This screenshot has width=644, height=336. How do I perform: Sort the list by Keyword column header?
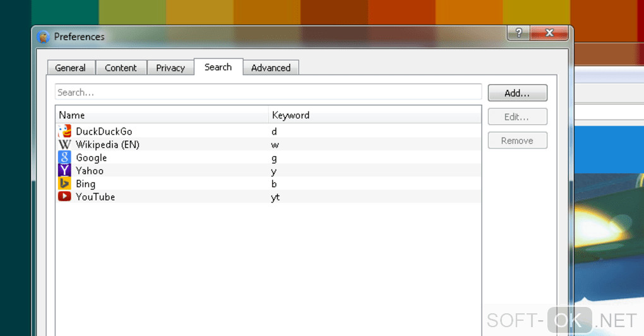375,115
